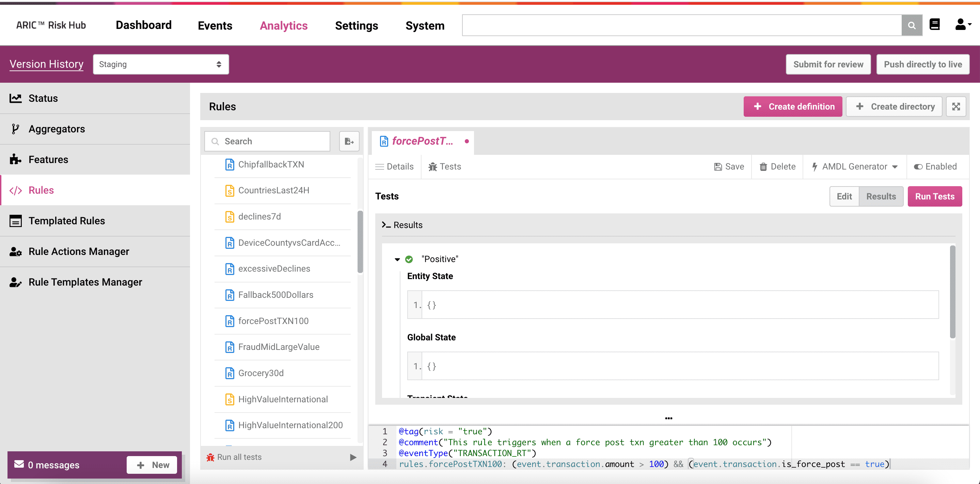Click Create definition button
980x484 pixels.
793,107
